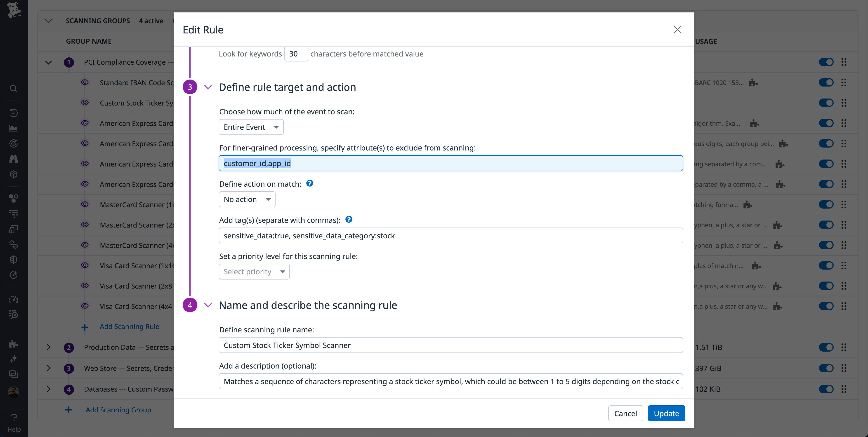Select the Metrics graph icon in sidebar
This screenshot has height=437, width=868.
click(14, 128)
